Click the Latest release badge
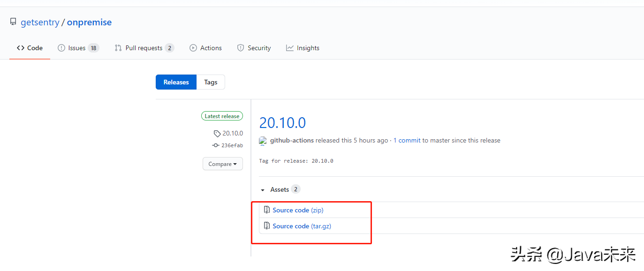This screenshot has width=644, height=271. (x=222, y=116)
